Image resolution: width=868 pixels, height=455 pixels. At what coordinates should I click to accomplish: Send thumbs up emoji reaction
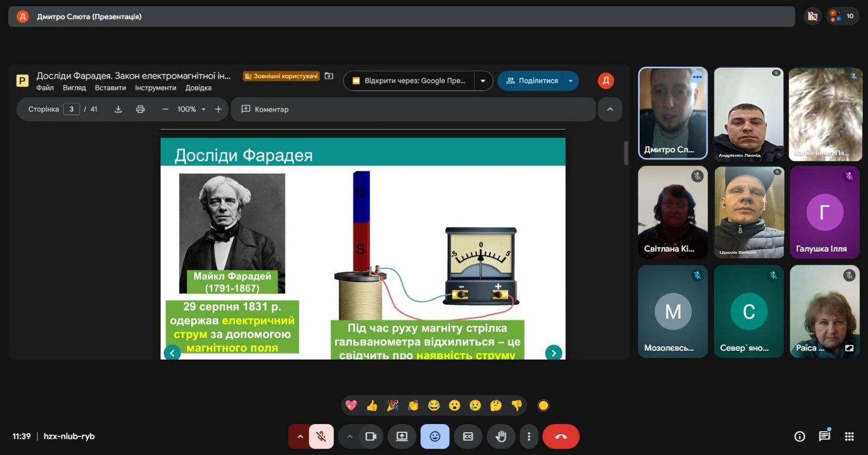click(x=372, y=406)
